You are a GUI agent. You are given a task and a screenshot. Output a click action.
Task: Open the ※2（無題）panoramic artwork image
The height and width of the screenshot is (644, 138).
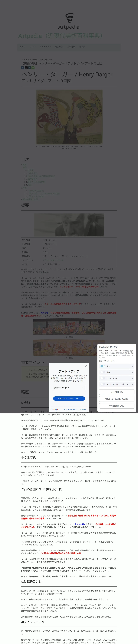(69, 327)
